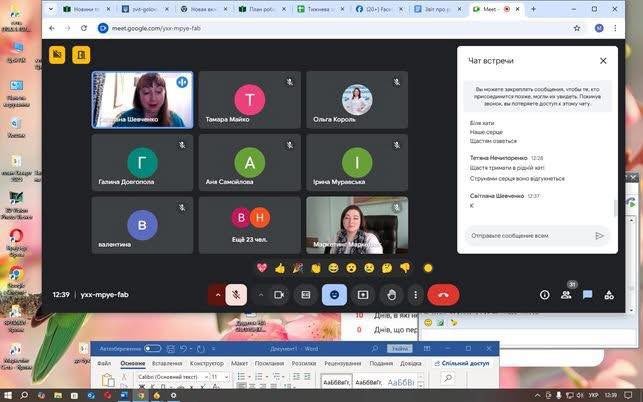The width and height of the screenshot is (643, 402).
Task: Toggle captions in the Meet toolbar
Action: tap(306, 295)
